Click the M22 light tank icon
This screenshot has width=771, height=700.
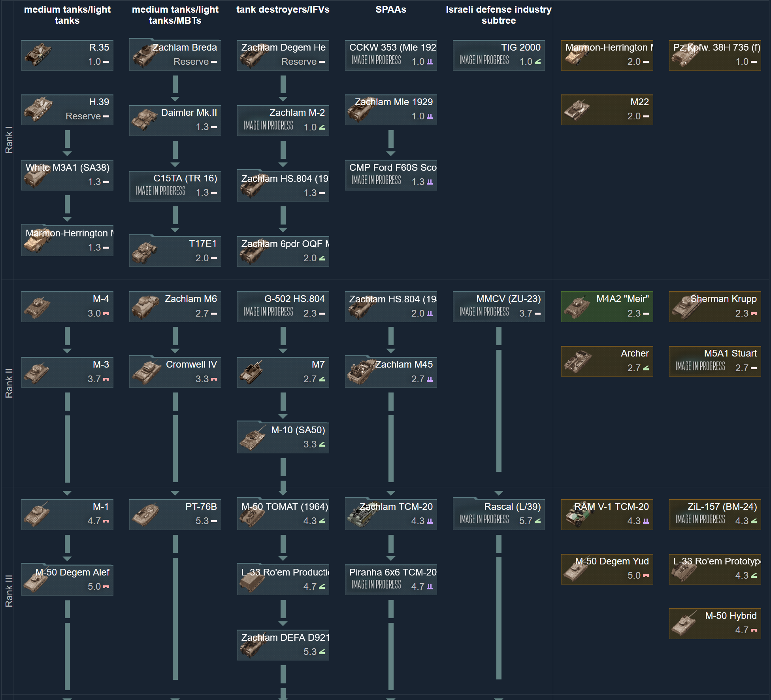click(577, 110)
